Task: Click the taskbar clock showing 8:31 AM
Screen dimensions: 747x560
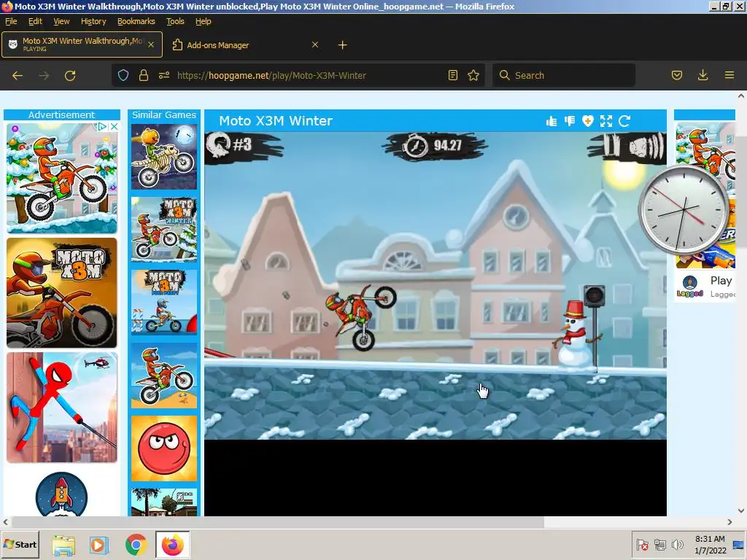Action: click(710, 545)
